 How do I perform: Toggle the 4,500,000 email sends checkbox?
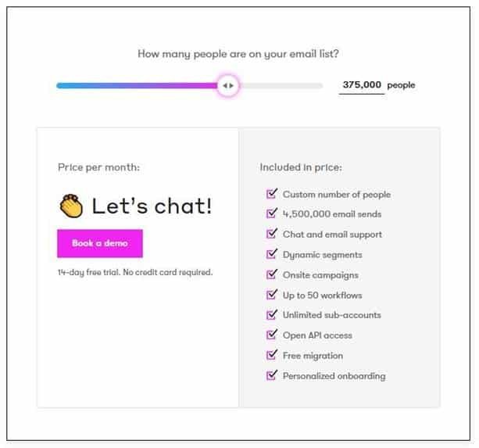click(x=272, y=213)
